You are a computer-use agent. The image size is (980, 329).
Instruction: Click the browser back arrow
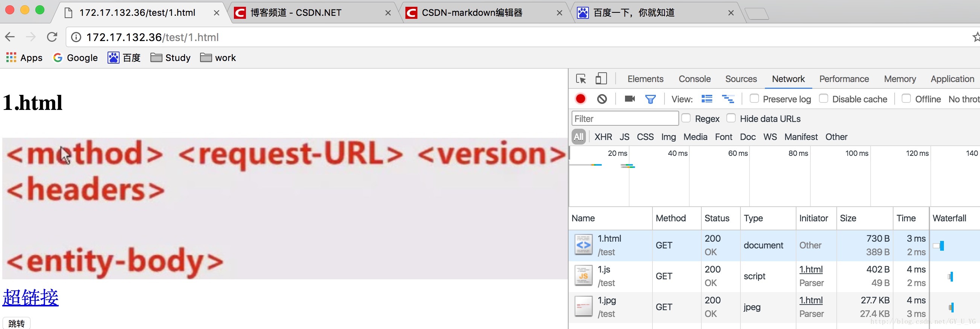point(10,37)
